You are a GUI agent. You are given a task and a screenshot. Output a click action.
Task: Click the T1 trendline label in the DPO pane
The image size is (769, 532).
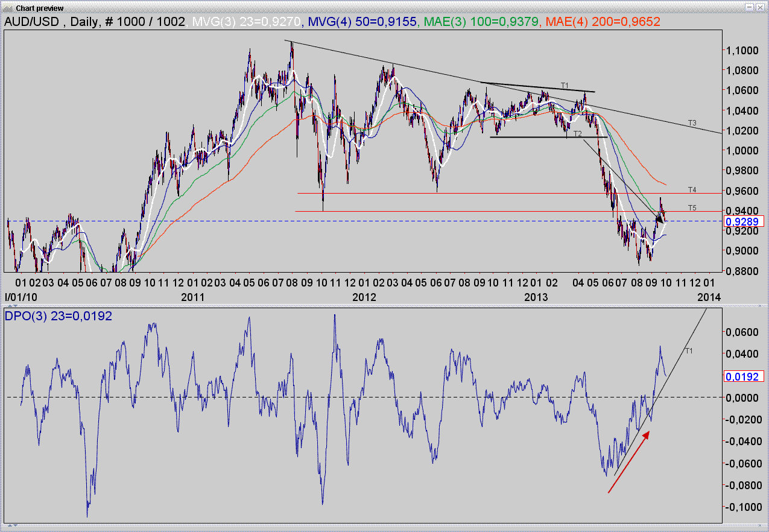[x=689, y=350]
